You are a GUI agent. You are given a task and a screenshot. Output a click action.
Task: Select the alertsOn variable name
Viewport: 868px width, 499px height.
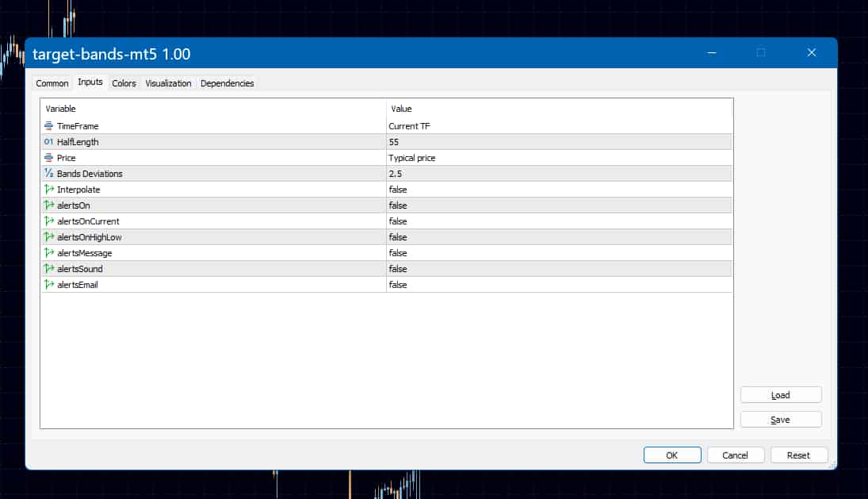[x=74, y=205]
